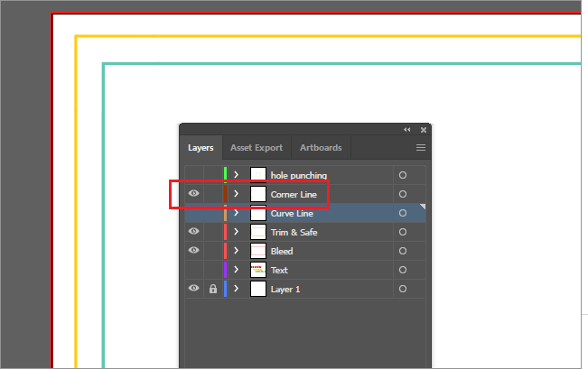The image size is (588, 369).
Task: Click target circle of Corner Line layer
Action: 403,194
